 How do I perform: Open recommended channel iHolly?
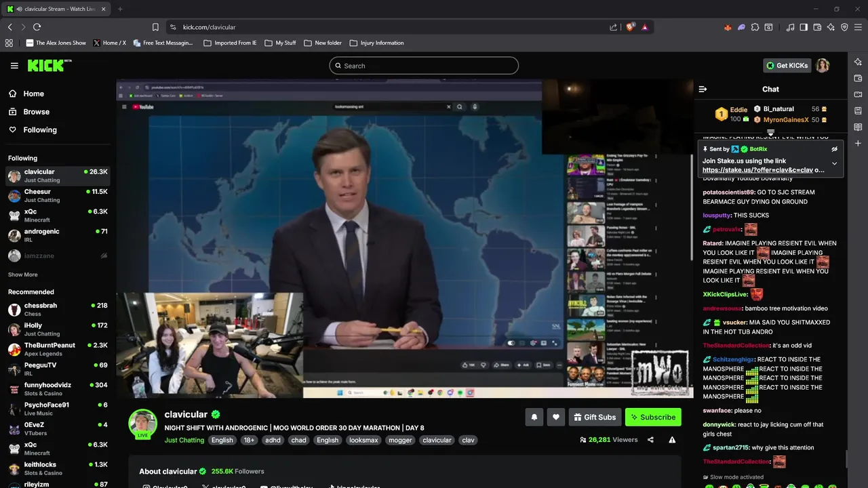pos(58,329)
